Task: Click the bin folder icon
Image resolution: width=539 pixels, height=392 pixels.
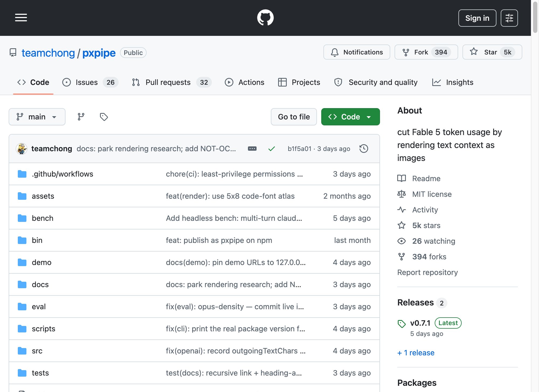Action: [x=22, y=240]
